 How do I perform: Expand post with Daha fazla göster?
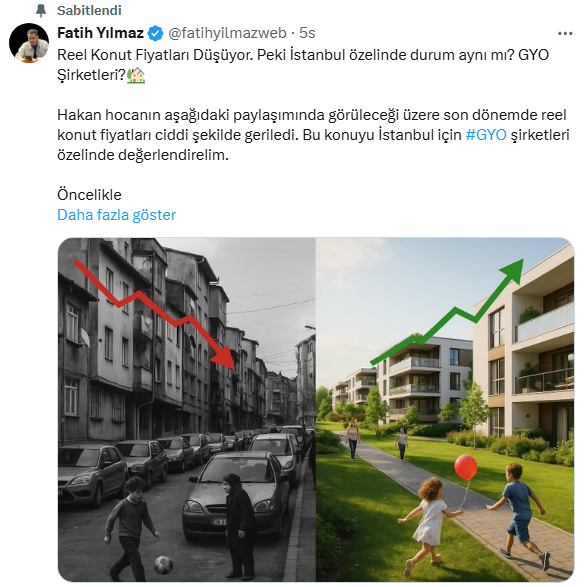click(x=116, y=215)
